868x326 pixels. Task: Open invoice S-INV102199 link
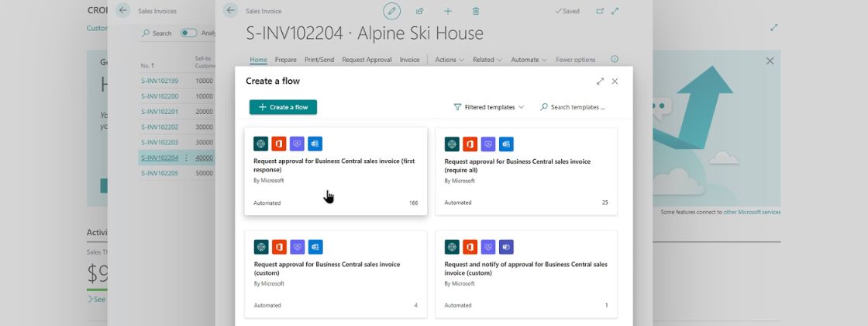(160, 81)
